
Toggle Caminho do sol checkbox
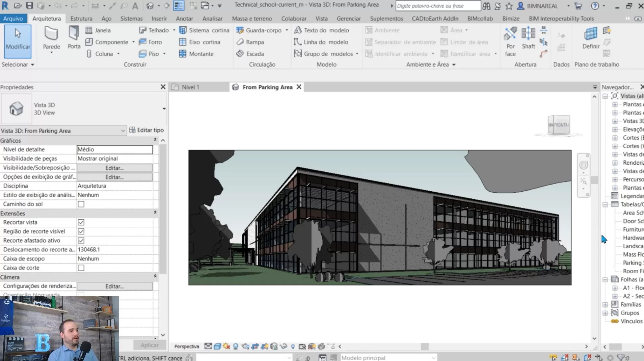click(x=81, y=204)
